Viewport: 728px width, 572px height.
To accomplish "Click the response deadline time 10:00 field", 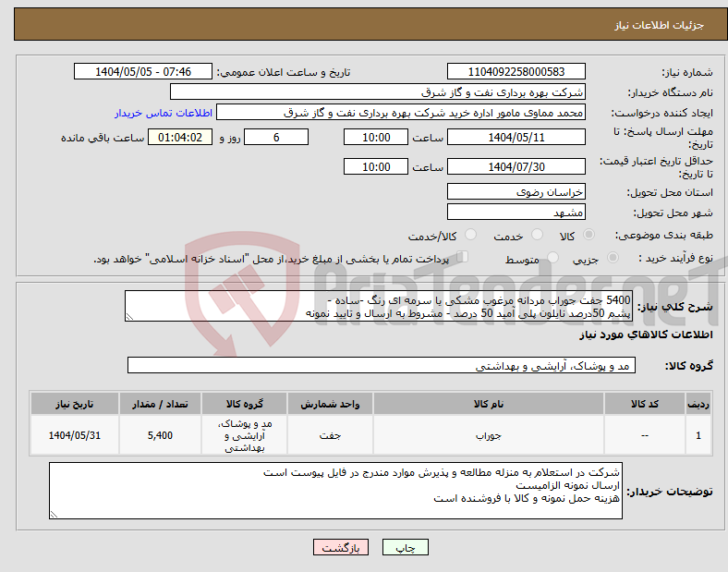I will pos(376,138).
